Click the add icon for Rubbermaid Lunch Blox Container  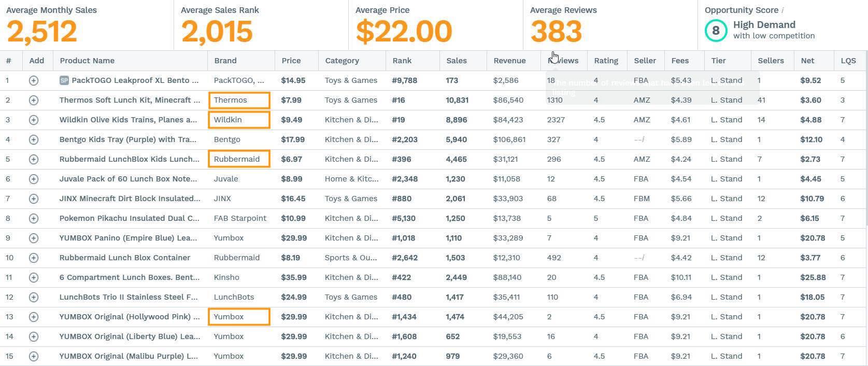pos(34,258)
